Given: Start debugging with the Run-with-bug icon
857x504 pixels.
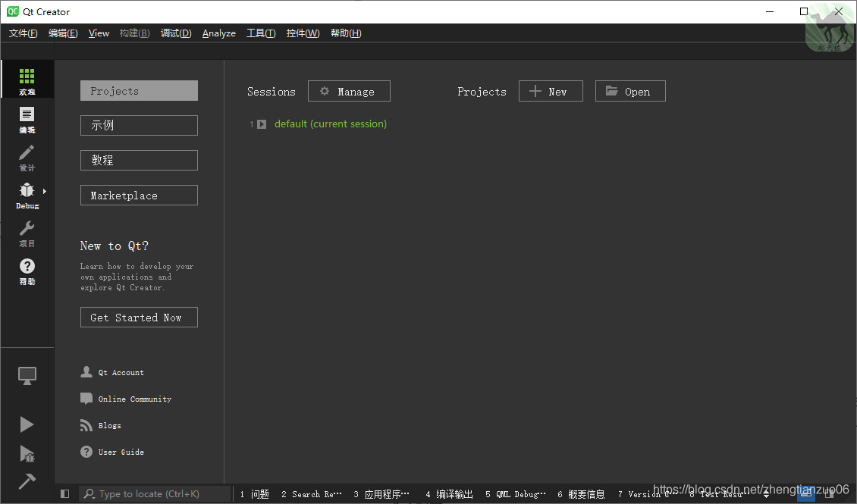Looking at the screenshot, I should pos(27,454).
